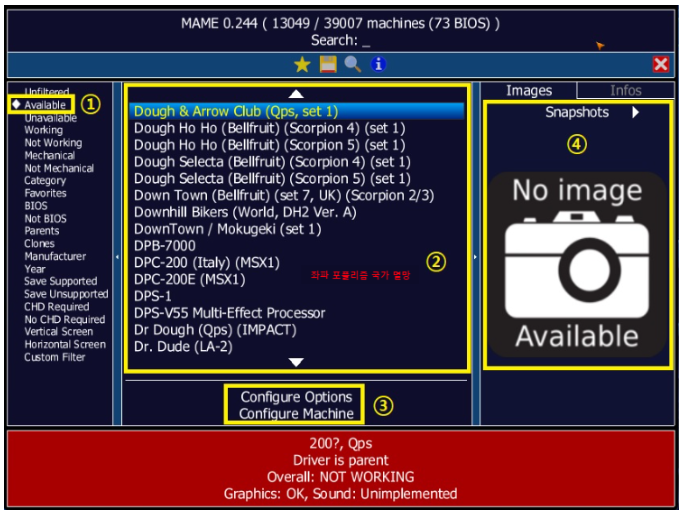The height and width of the screenshot is (516, 684).
Task: Choose the Year filter
Action: (x=35, y=269)
